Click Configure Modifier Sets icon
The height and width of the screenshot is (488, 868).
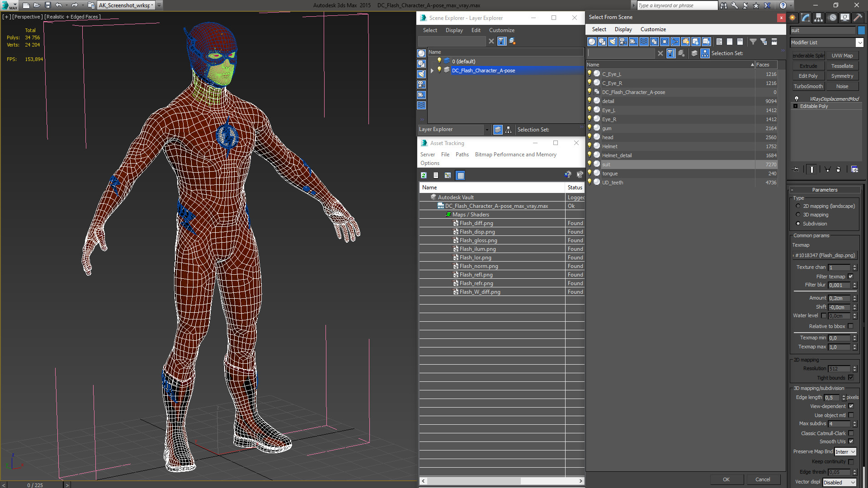click(854, 169)
